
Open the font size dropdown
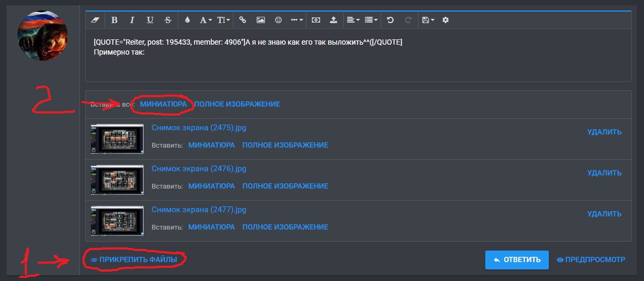[x=224, y=20]
